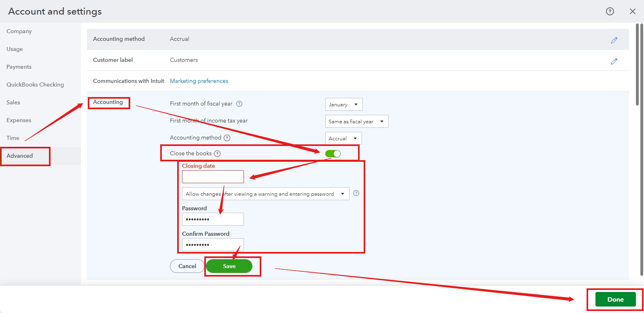This screenshot has width=644, height=313.
Task: Switch to the Sales settings tab
Action: tap(13, 102)
